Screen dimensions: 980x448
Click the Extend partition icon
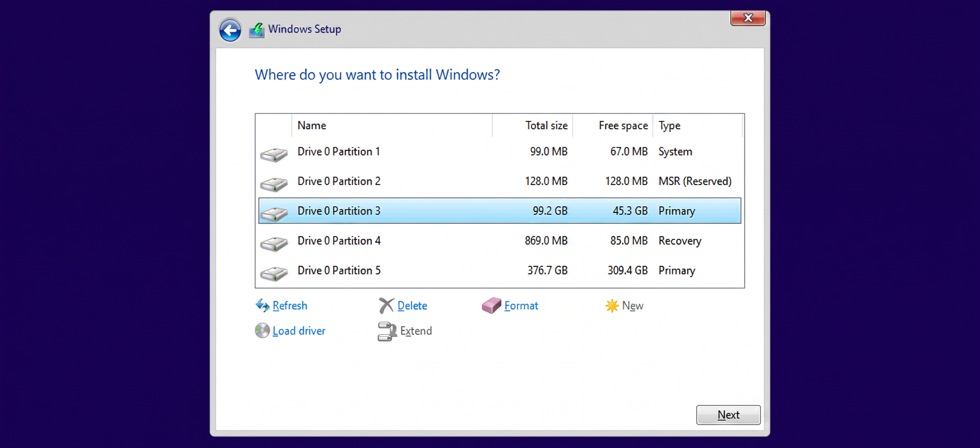pos(387,331)
